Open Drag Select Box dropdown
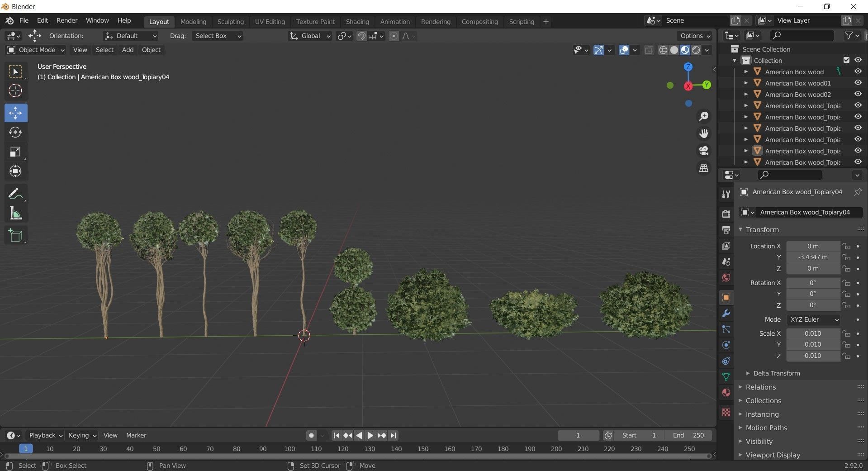 pos(218,36)
